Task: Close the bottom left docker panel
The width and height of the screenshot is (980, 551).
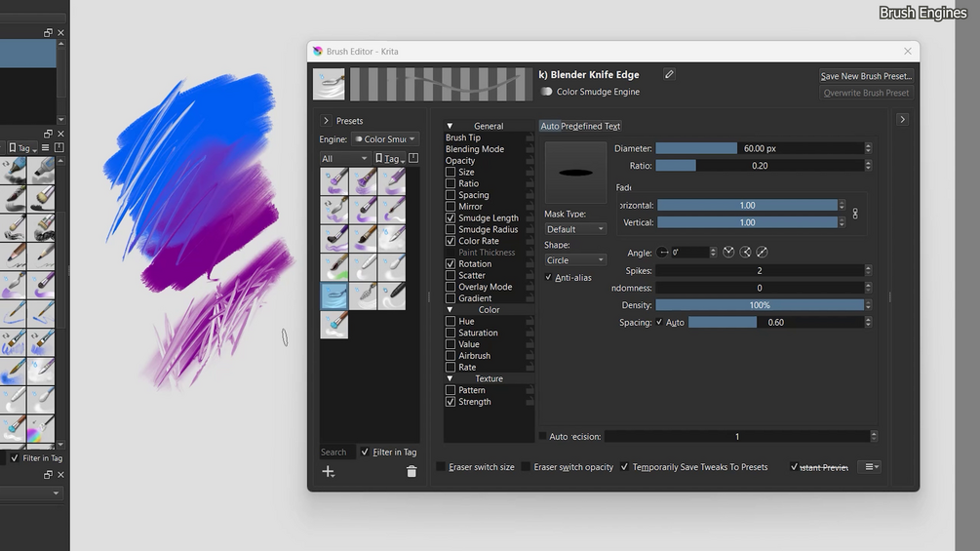Action: click(x=60, y=475)
